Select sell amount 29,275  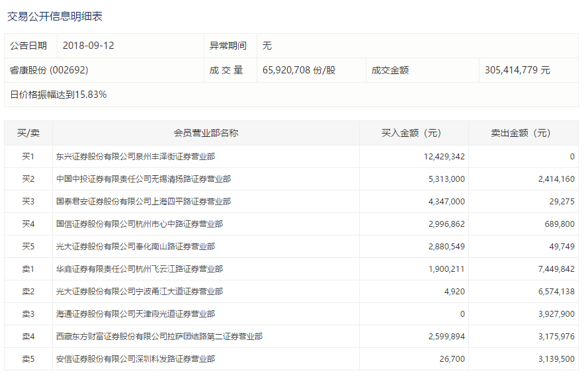562,202
